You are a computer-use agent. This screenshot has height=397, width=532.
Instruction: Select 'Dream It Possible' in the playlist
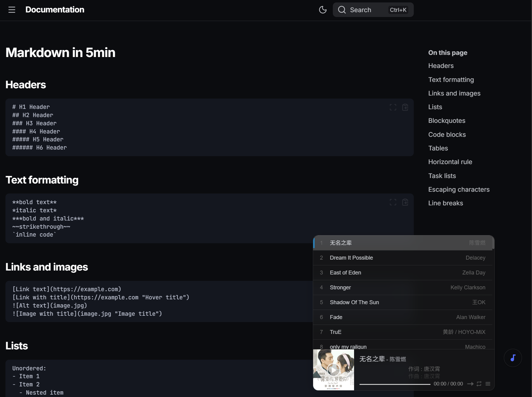click(351, 258)
